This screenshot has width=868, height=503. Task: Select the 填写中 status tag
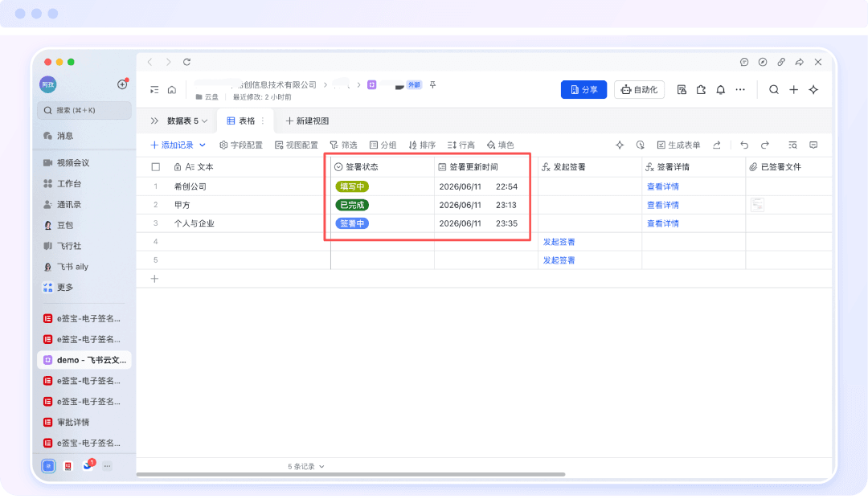[x=352, y=187]
